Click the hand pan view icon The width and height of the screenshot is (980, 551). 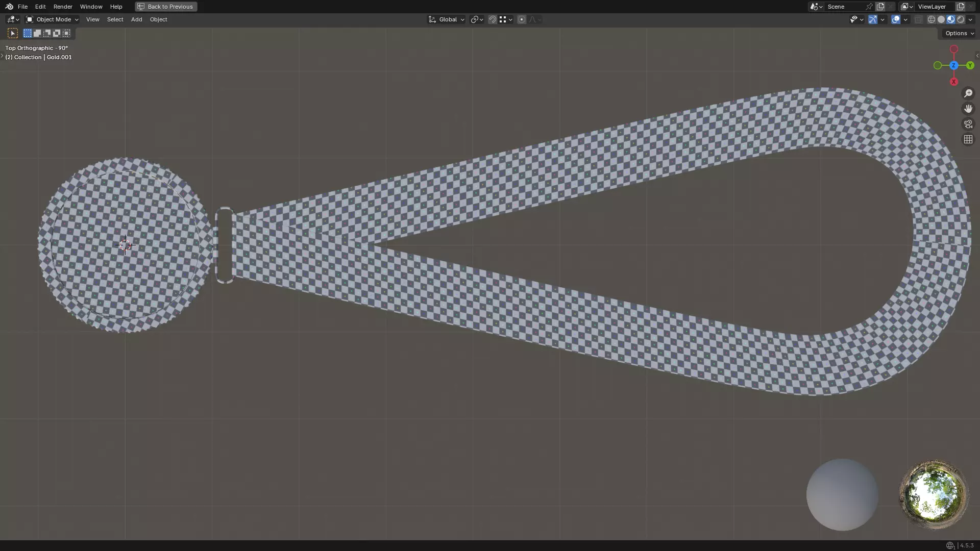[x=968, y=109]
